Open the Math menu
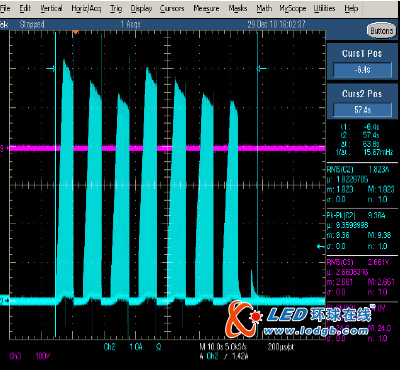The height and width of the screenshot is (370, 400). [264, 8]
